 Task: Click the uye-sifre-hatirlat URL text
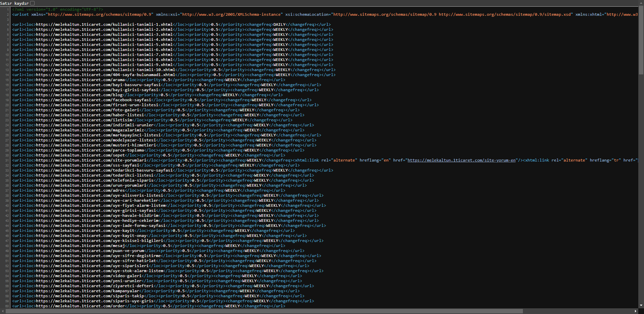click(96, 261)
